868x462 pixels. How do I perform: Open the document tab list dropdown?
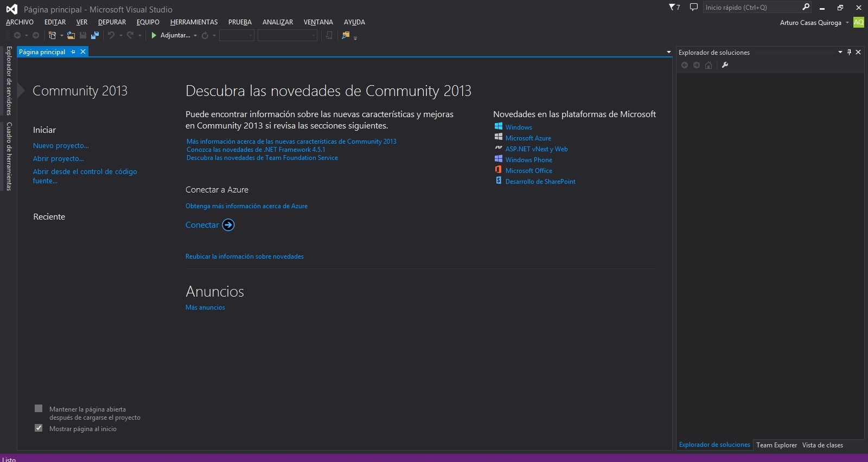pos(668,52)
